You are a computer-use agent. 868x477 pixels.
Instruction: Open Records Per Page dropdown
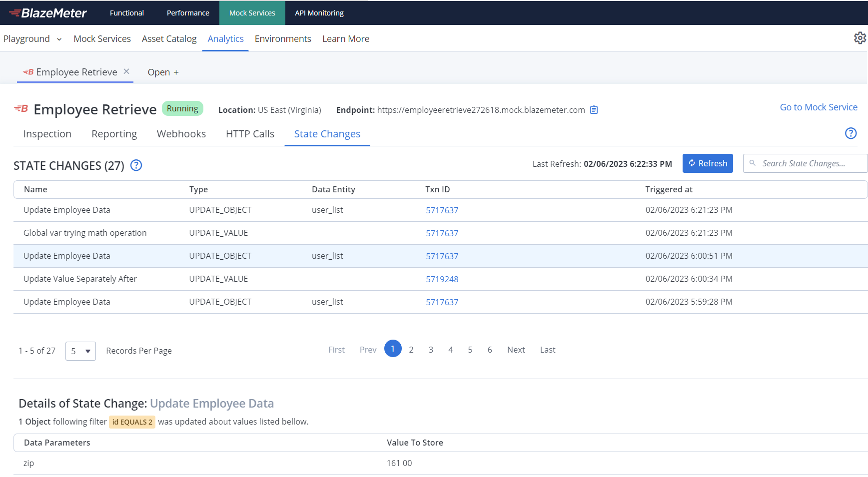80,351
